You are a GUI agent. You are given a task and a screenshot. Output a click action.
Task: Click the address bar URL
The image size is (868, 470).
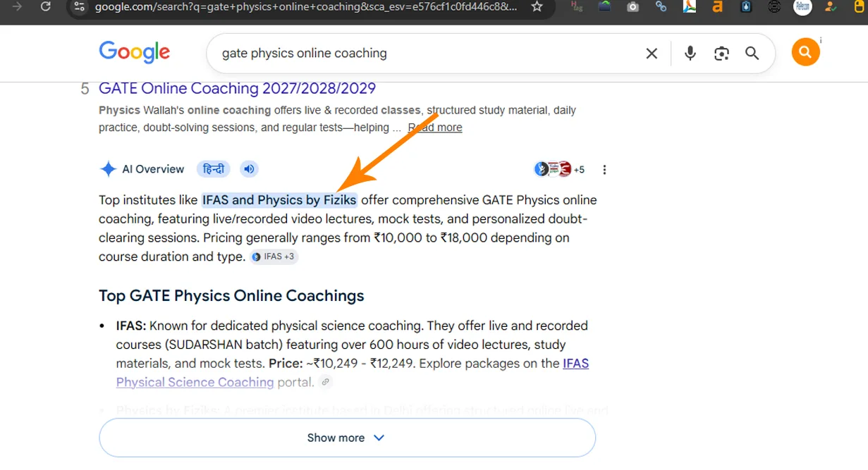click(305, 7)
